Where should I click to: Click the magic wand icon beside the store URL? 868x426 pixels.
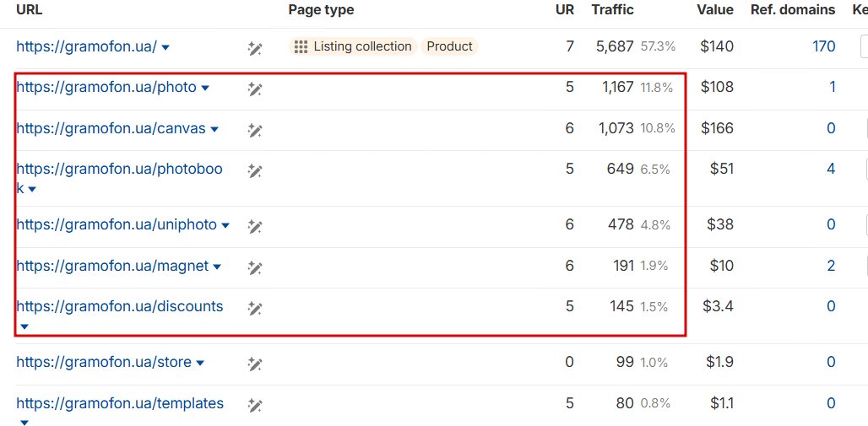(255, 364)
